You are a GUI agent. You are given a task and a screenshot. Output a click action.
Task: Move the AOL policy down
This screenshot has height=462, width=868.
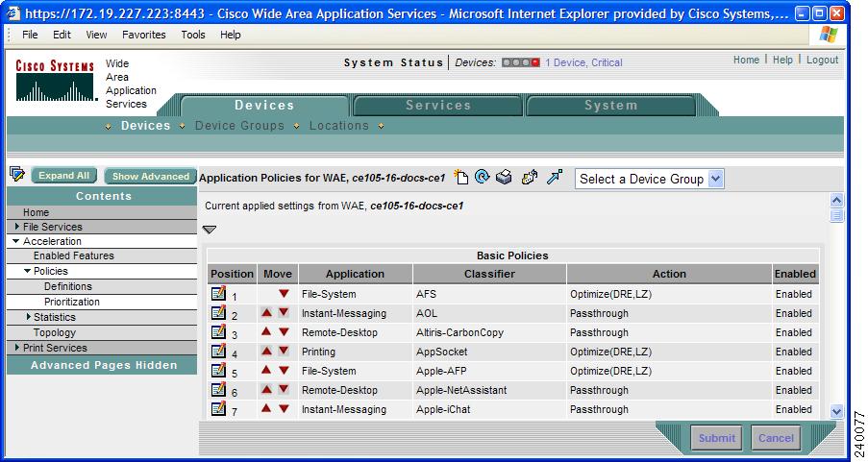tap(284, 312)
